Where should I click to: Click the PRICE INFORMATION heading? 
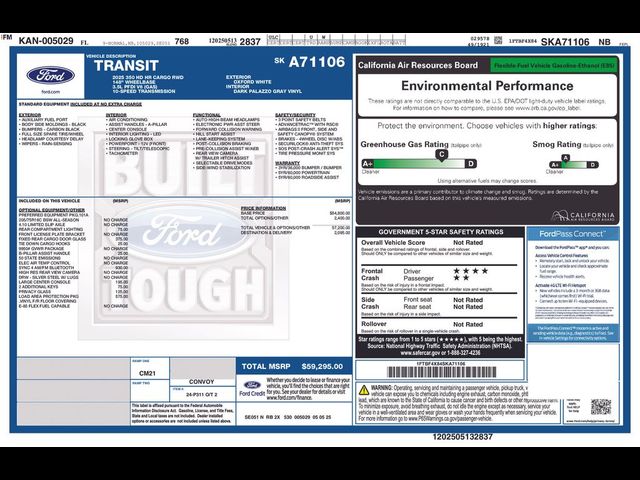pyautogui.click(x=263, y=208)
